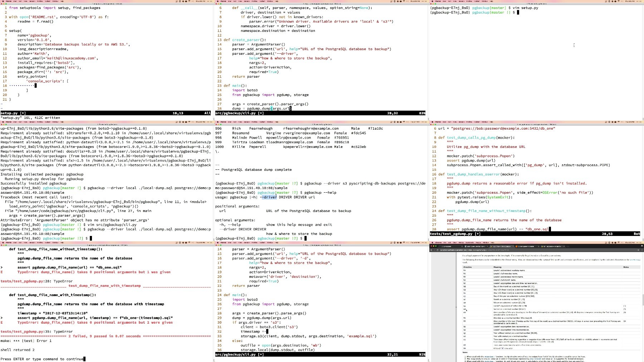Click the '18,13' cursor position in setup.py status
Image resolution: width=644 pixels, height=362 pixels.
[x=178, y=113]
